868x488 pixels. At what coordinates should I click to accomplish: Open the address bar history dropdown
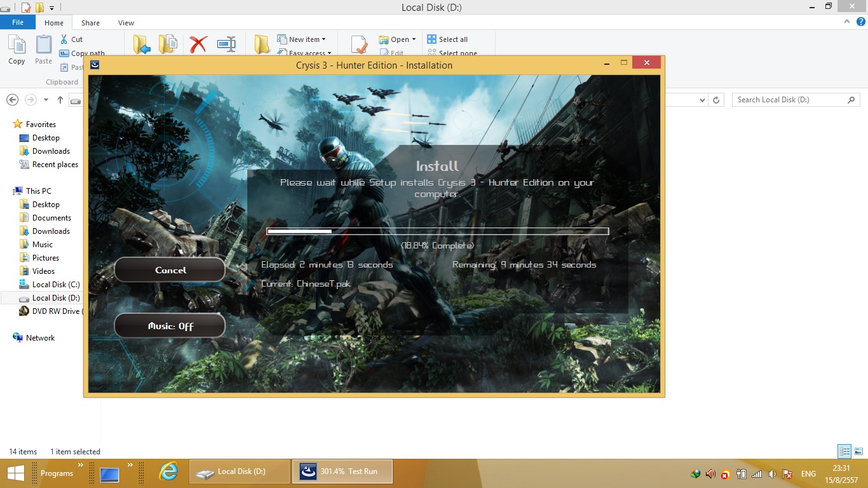pos(702,100)
